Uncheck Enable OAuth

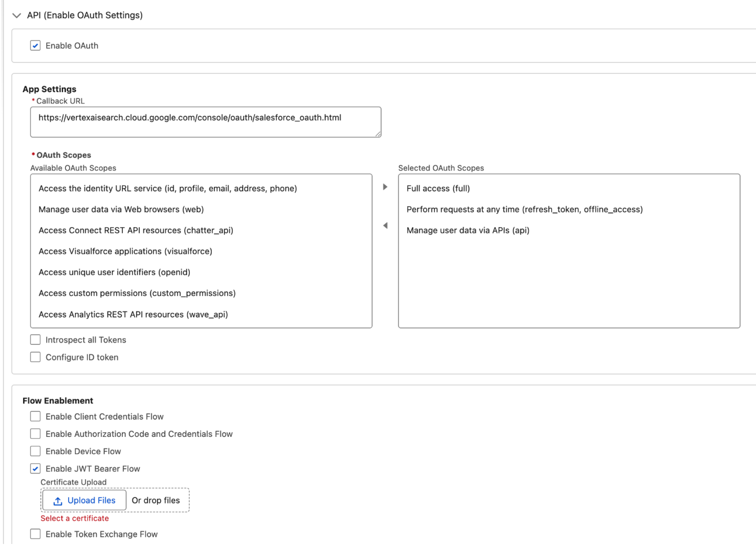pyautogui.click(x=35, y=46)
